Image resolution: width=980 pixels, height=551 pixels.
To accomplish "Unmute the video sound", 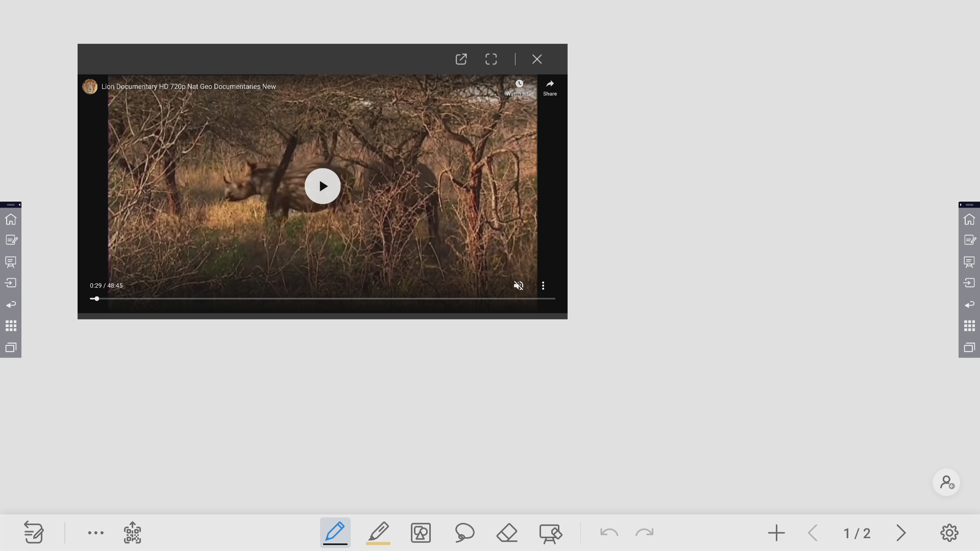I will pyautogui.click(x=518, y=286).
